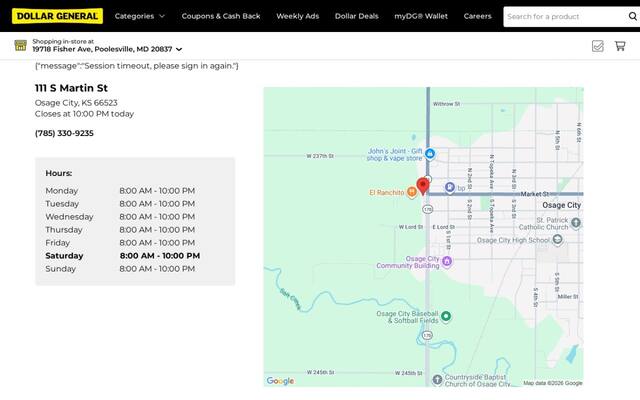This screenshot has width=640, height=400.
Task: Click Osage City Community Building marker
Action: (x=447, y=261)
